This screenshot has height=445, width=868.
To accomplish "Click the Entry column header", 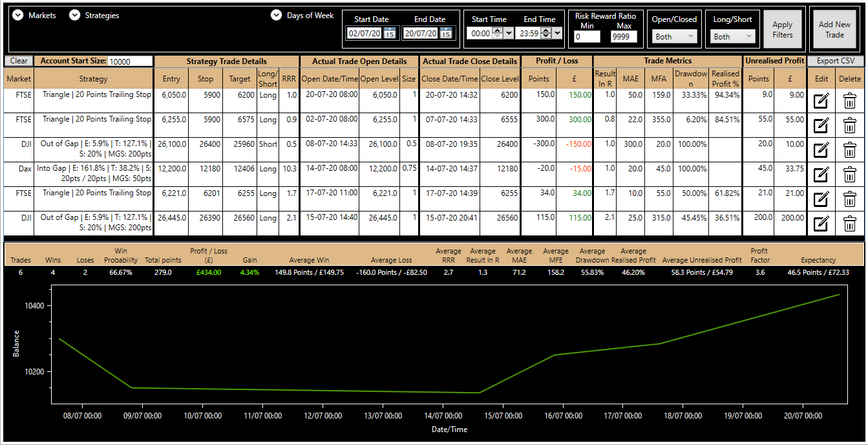I will click(x=172, y=79).
